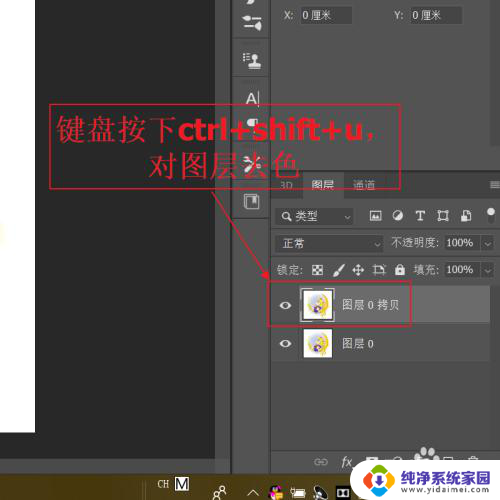Turn layer filtering on or off
500x500 pixels.
(x=491, y=215)
